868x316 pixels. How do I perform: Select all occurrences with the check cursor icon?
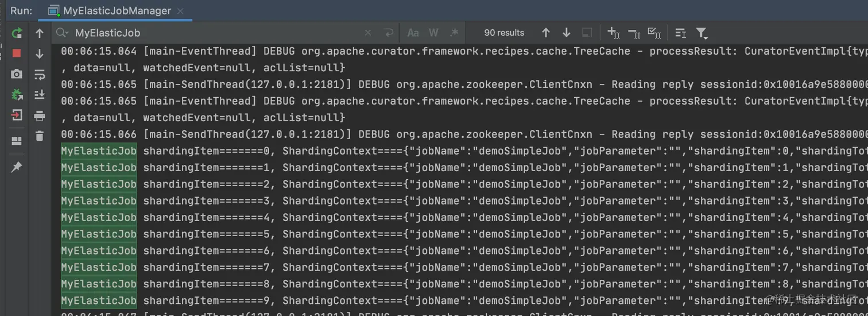click(654, 33)
